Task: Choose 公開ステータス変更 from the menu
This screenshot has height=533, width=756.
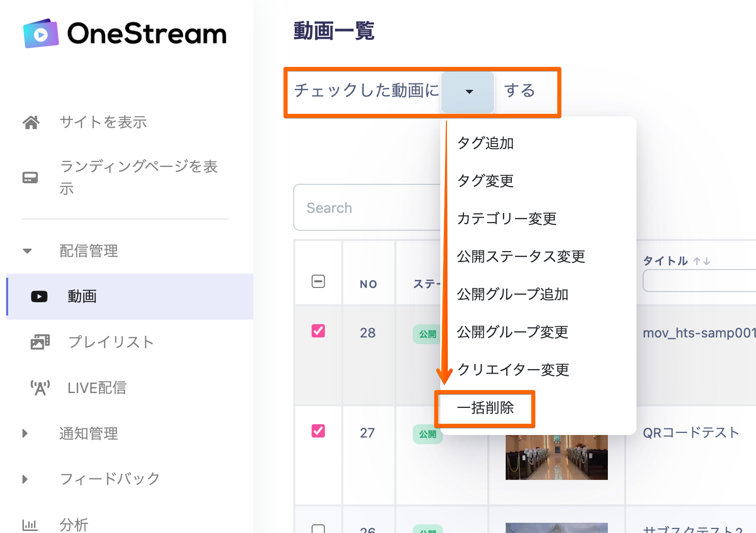Action: (521, 256)
